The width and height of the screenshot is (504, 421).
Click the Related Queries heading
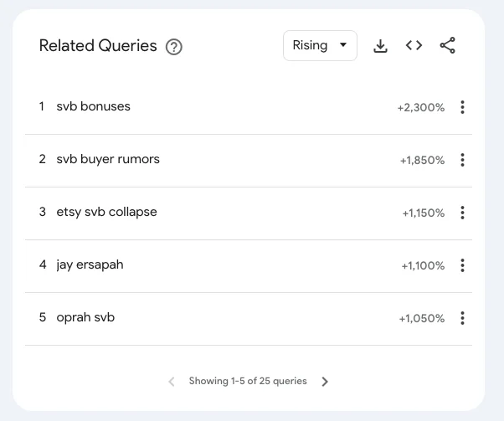[x=98, y=46]
